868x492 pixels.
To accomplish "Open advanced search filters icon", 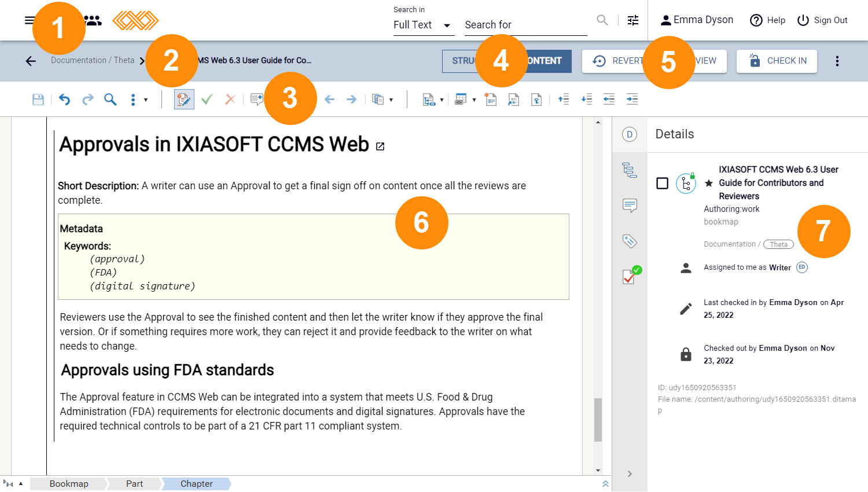I will tap(633, 20).
